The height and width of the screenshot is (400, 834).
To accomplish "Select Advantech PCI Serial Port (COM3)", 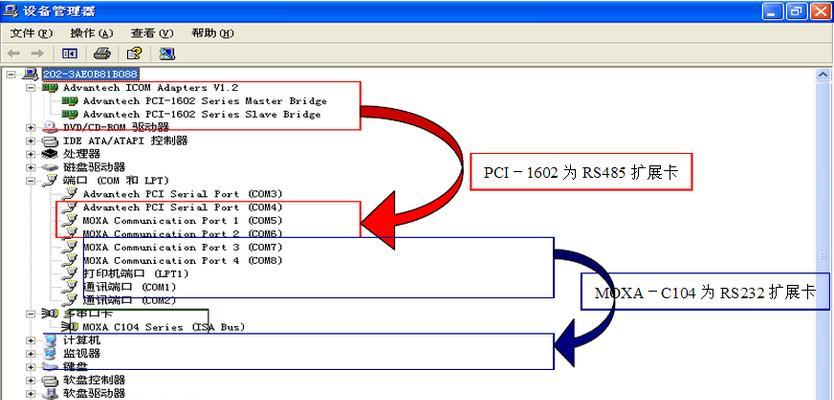I will [182, 194].
